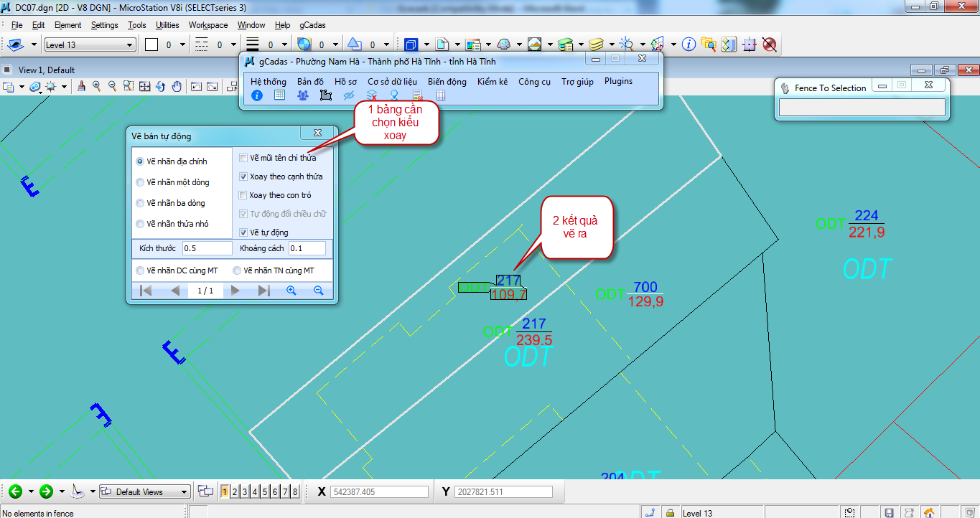Click the Fit View icon in view toolbar
Viewport: 980px width, 518px height.
[x=144, y=87]
